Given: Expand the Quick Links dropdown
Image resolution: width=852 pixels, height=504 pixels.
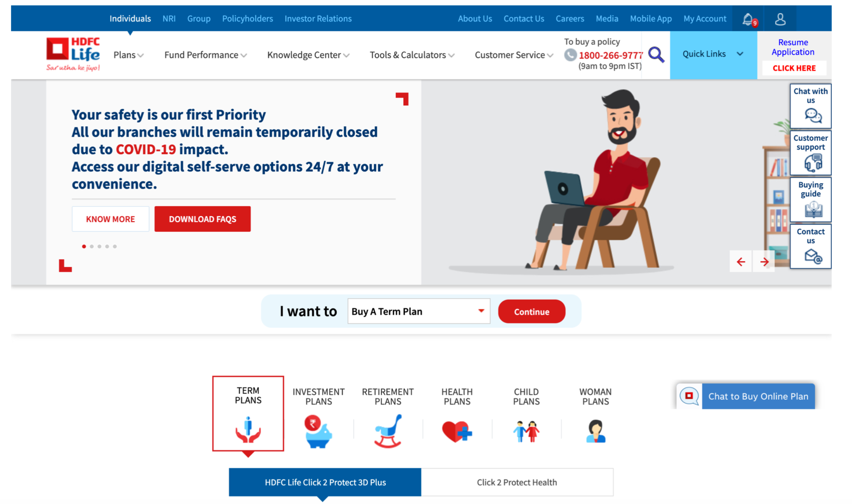Looking at the screenshot, I should tap(713, 54).
